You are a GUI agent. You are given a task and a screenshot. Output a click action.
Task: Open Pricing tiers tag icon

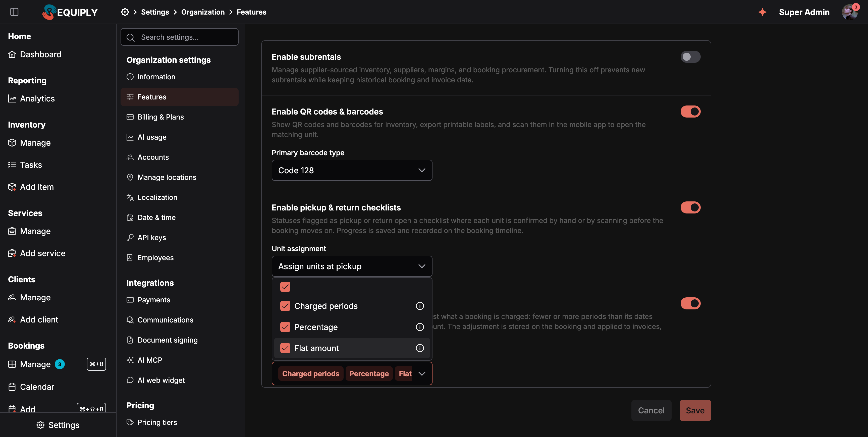[130, 422]
